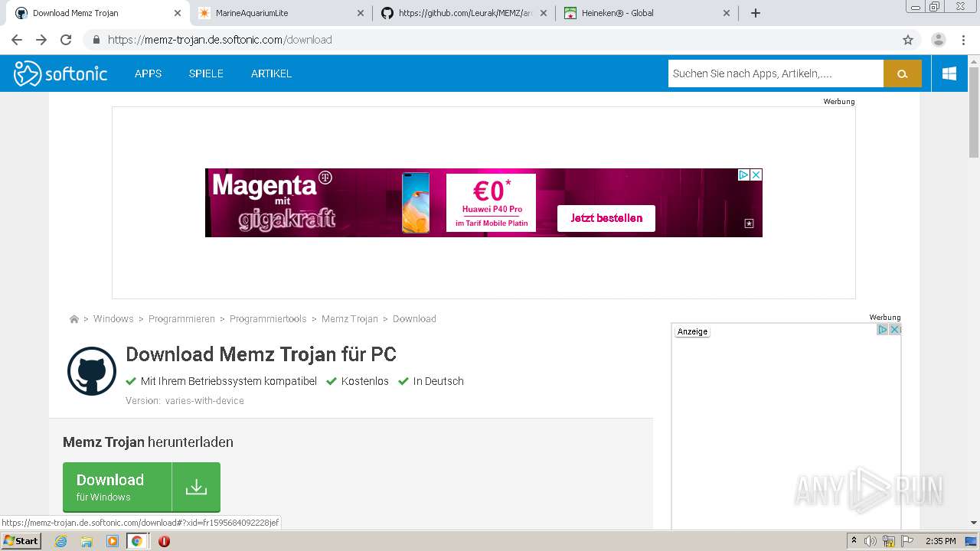Close the Magenta banner ad
Image resolution: width=980 pixels, height=551 pixels.
(x=756, y=174)
